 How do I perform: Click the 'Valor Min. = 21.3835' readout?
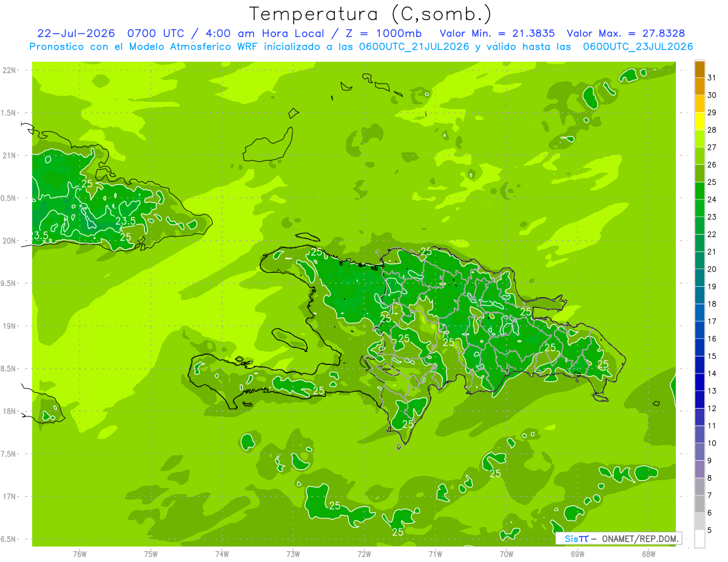tap(497, 33)
